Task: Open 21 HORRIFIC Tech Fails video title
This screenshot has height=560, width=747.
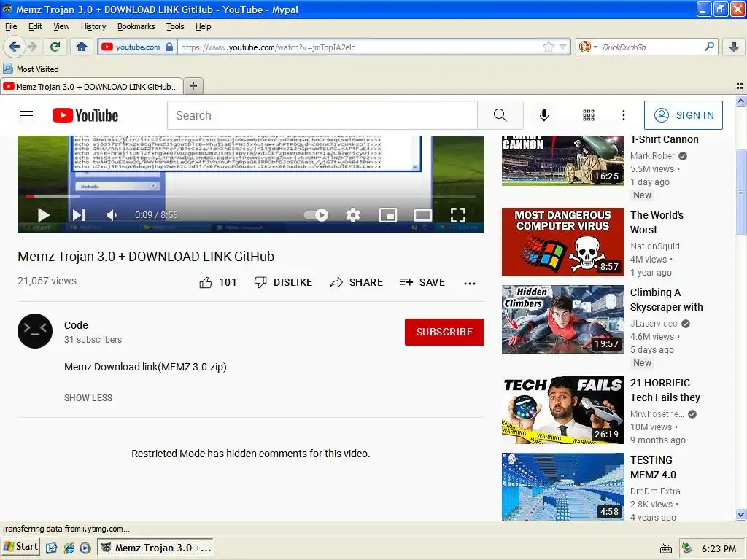Action: point(665,390)
